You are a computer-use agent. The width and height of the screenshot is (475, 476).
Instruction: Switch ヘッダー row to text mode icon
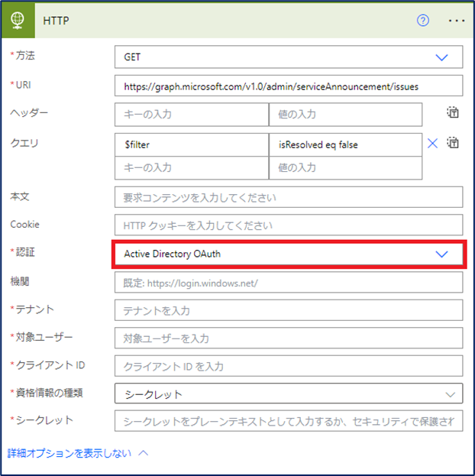point(453,112)
